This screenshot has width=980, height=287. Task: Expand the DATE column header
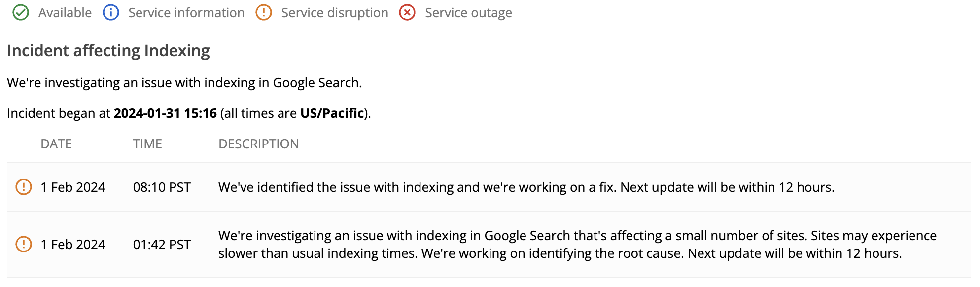[x=56, y=143]
